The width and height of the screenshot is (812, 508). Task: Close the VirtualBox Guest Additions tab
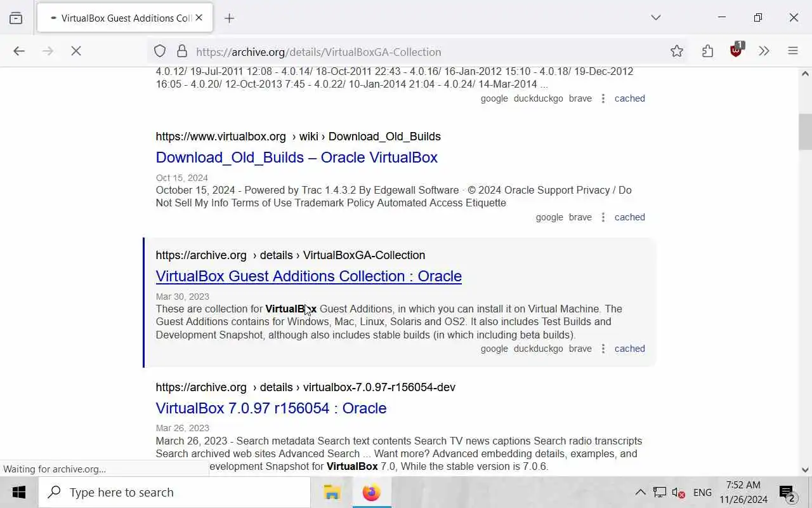pos(199,18)
